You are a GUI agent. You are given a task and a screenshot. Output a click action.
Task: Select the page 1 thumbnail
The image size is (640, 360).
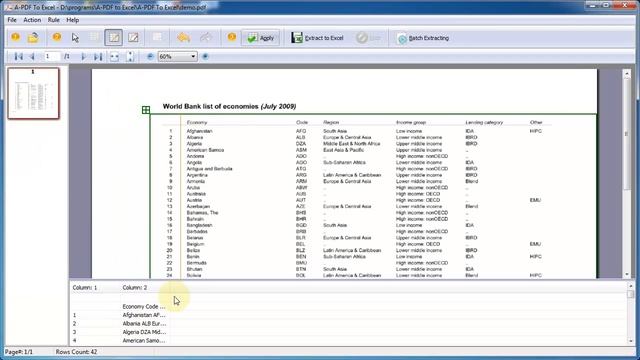(33, 93)
